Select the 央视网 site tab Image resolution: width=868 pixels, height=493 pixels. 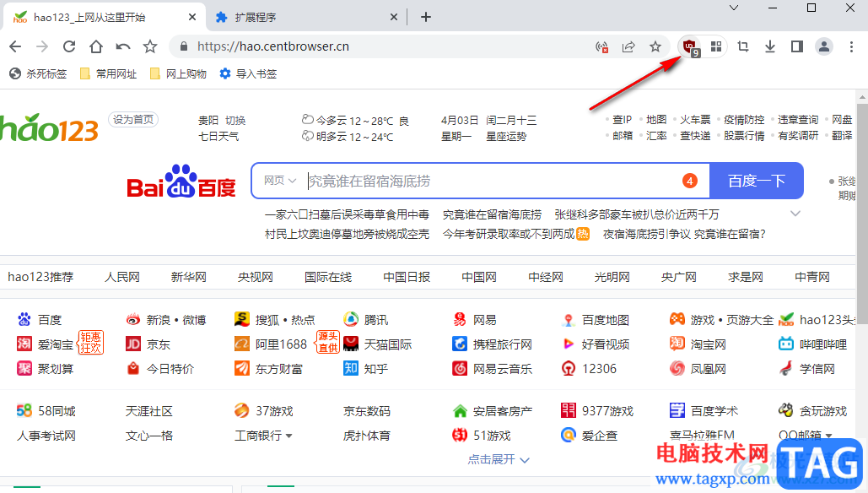pyautogui.click(x=256, y=277)
